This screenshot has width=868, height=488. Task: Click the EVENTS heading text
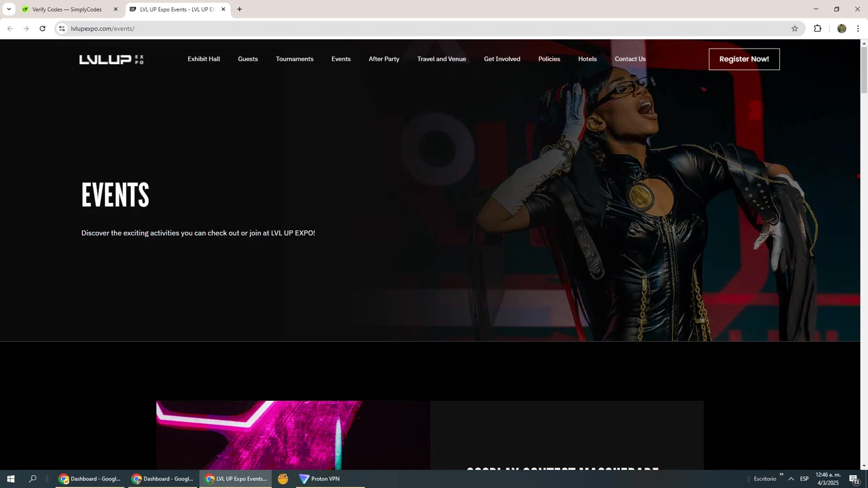pos(115,195)
